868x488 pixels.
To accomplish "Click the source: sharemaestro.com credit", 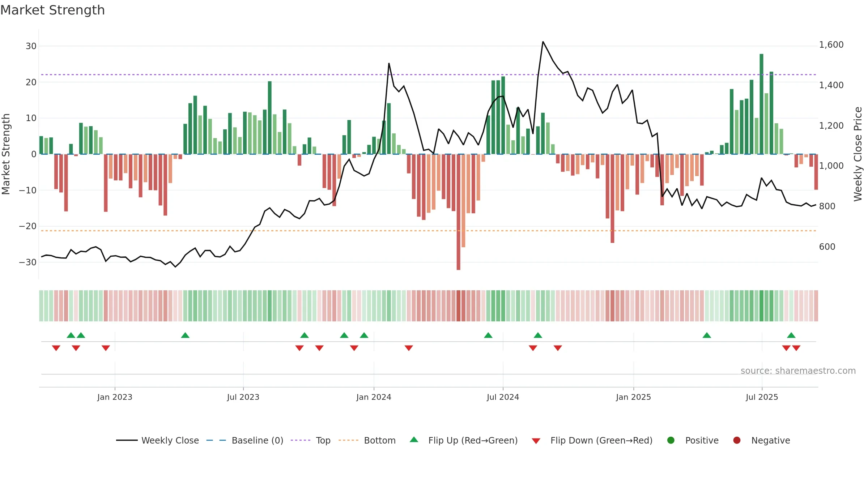I will tap(798, 371).
